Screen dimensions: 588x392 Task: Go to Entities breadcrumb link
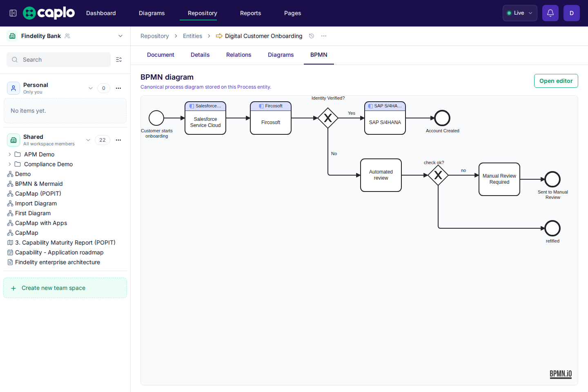(193, 36)
